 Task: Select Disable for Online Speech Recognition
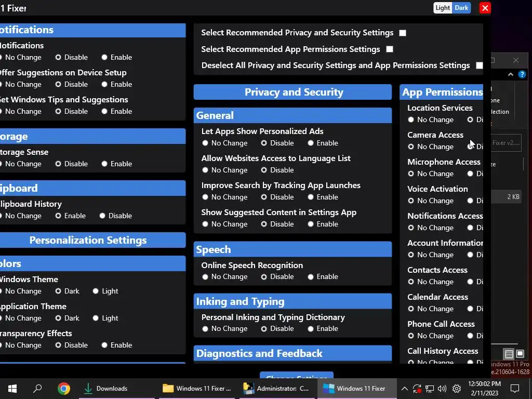point(264,277)
